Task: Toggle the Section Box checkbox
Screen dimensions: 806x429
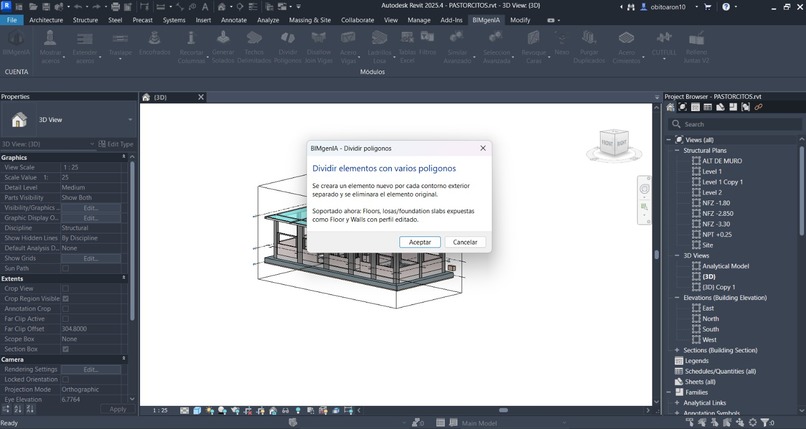Action: [65, 349]
